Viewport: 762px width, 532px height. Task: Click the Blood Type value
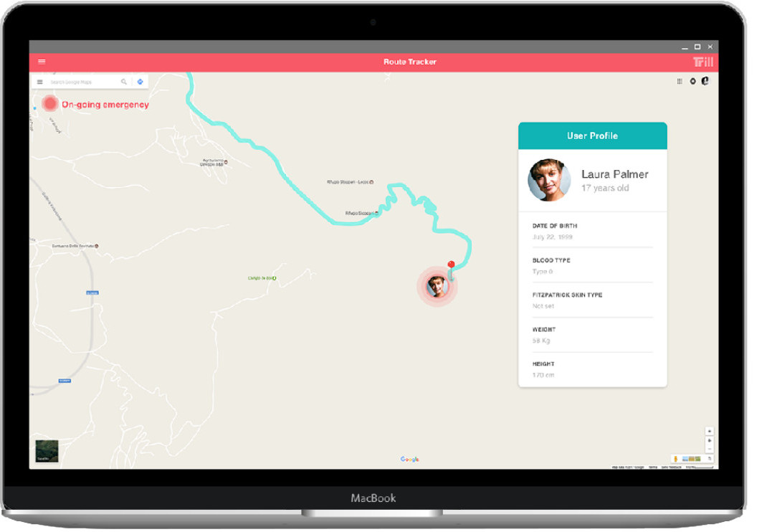click(x=543, y=272)
